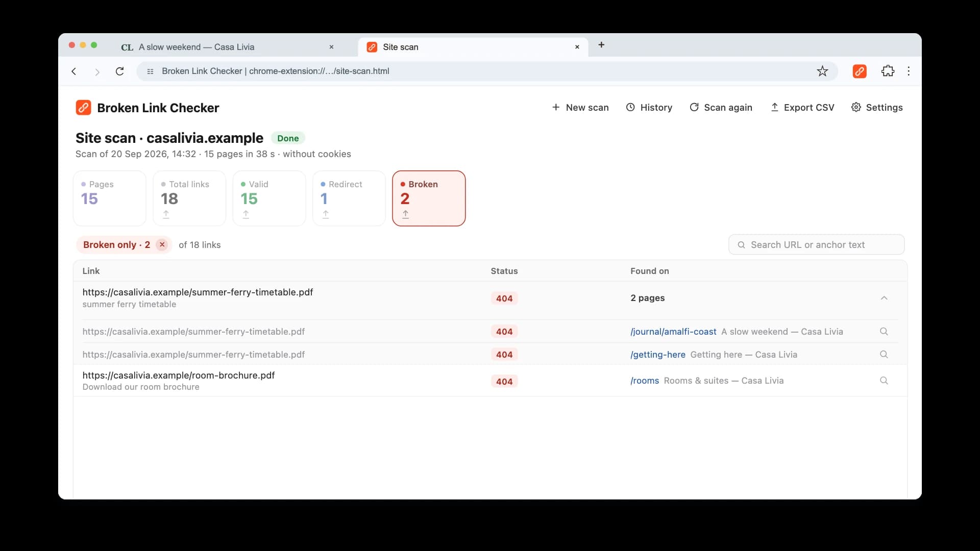
Task: Open the /rooms link
Action: pyautogui.click(x=645, y=381)
